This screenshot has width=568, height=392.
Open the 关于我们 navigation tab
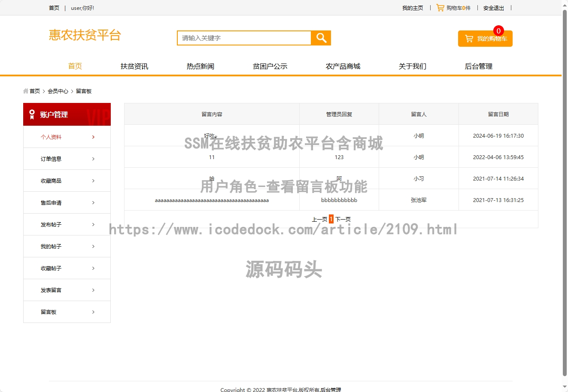(413, 66)
